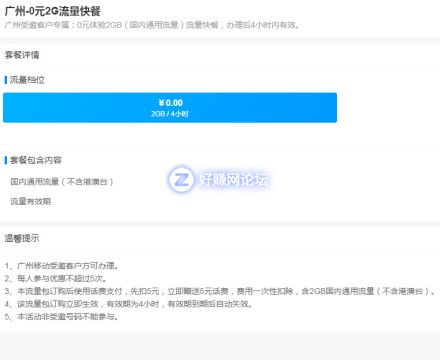The image size is (440, 360).
Task: Click the 广州-0元2G流量快餐 page title
Action: [53, 11]
